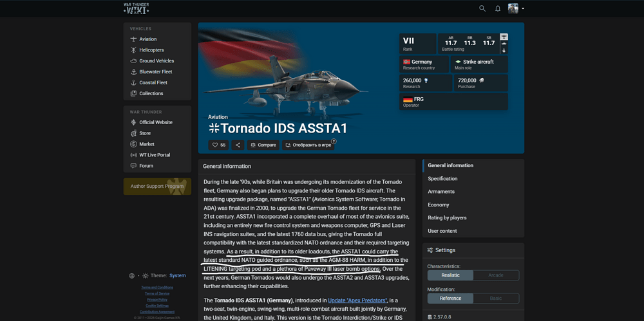Click the share icon button

point(238,145)
